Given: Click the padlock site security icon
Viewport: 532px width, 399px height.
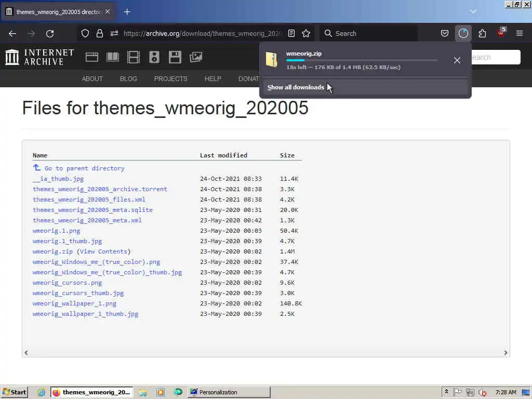Looking at the screenshot, I should pyautogui.click(x=99, y=33).
